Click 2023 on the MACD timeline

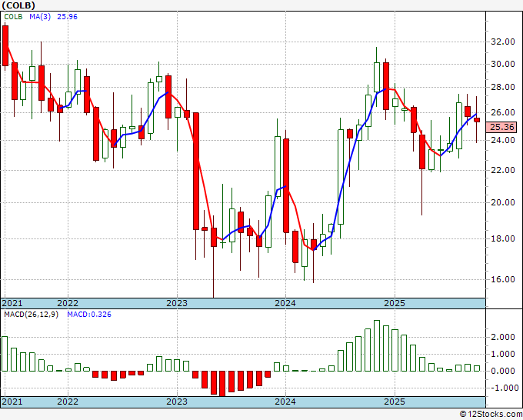click(177, 402)
